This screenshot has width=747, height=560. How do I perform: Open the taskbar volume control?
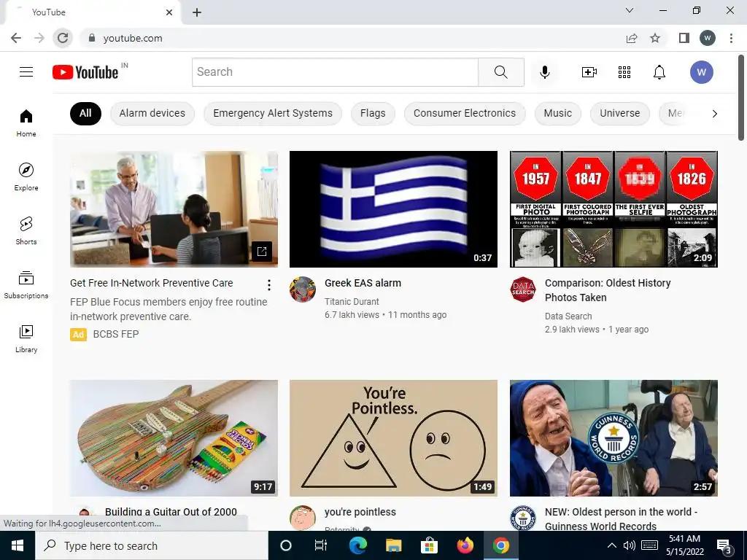(630, 545)
